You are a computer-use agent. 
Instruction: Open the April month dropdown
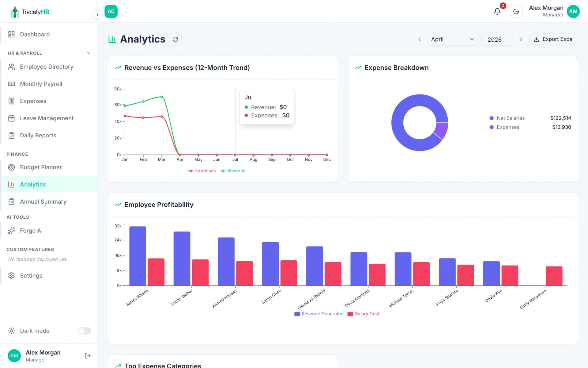pyautogui.click(x=452, y=39)
